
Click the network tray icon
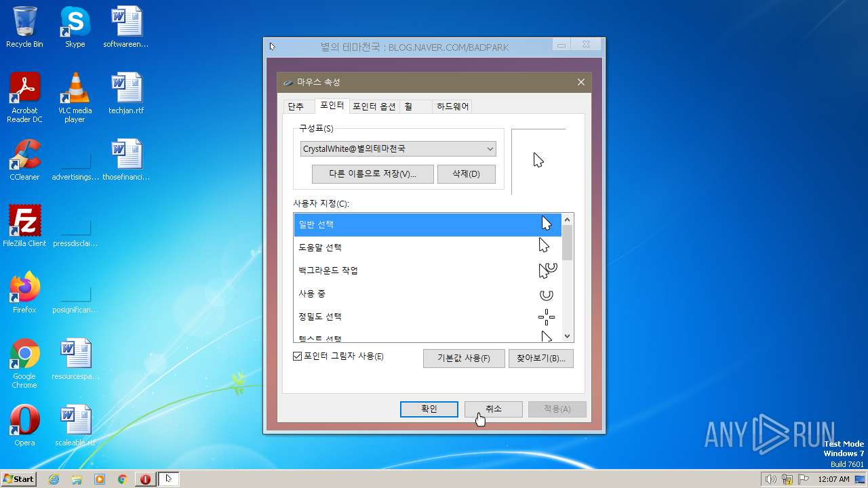(x=787, y=479)
